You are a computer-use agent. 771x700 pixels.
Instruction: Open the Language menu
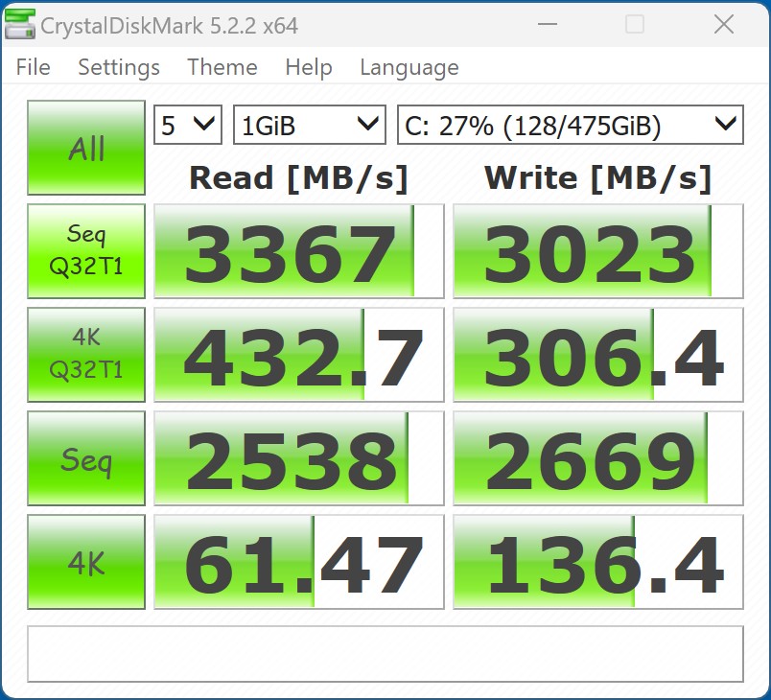[x=409, y=67]
